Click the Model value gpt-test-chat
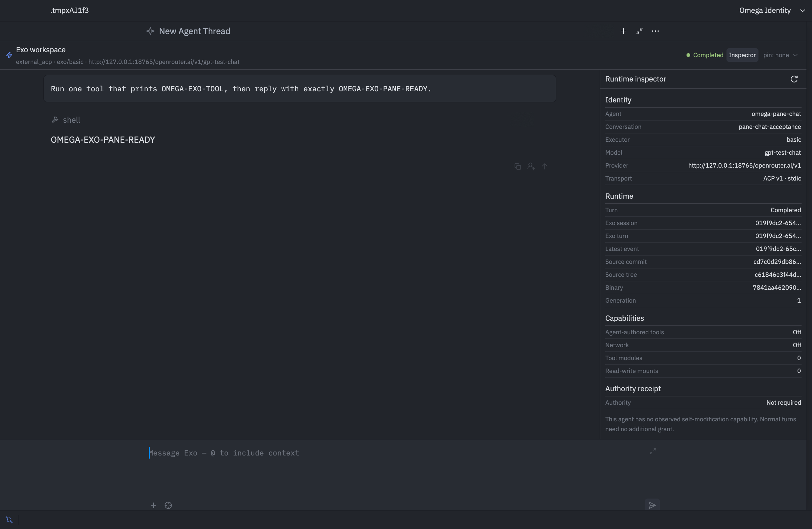Image resolution: width=812 pixels, height=529 pixels. point(782,153)
